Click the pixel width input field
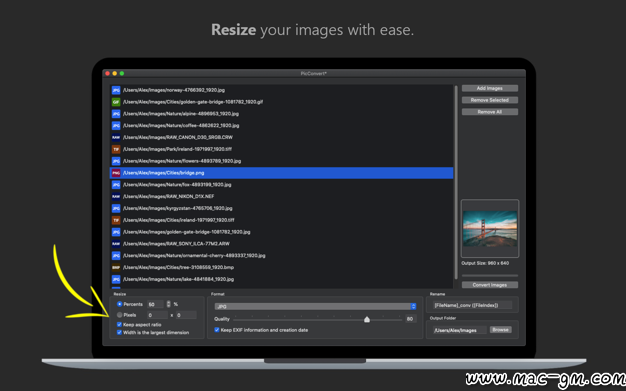Viewport: 626px width, 391px height. coord(158,315)
